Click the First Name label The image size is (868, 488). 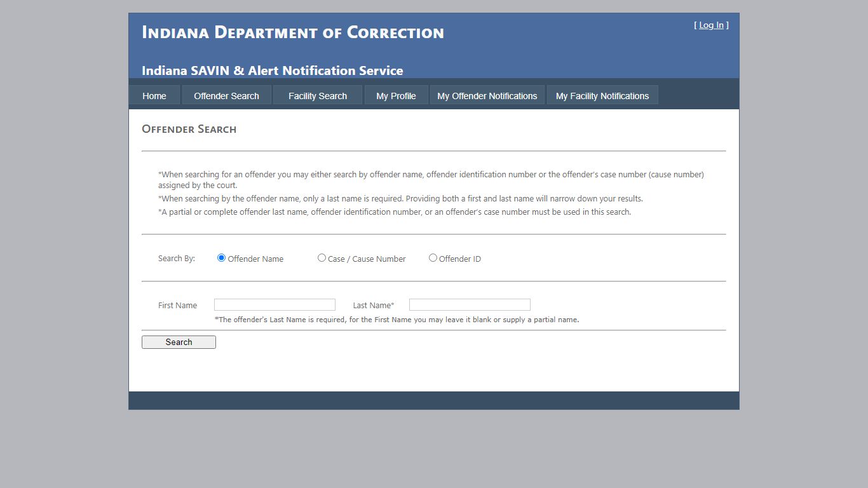[x=177, y=306]
